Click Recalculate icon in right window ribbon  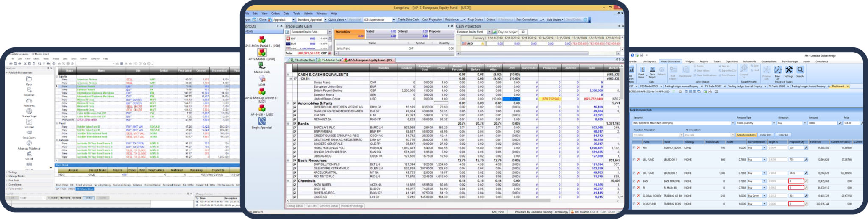[x=685, y=70]
